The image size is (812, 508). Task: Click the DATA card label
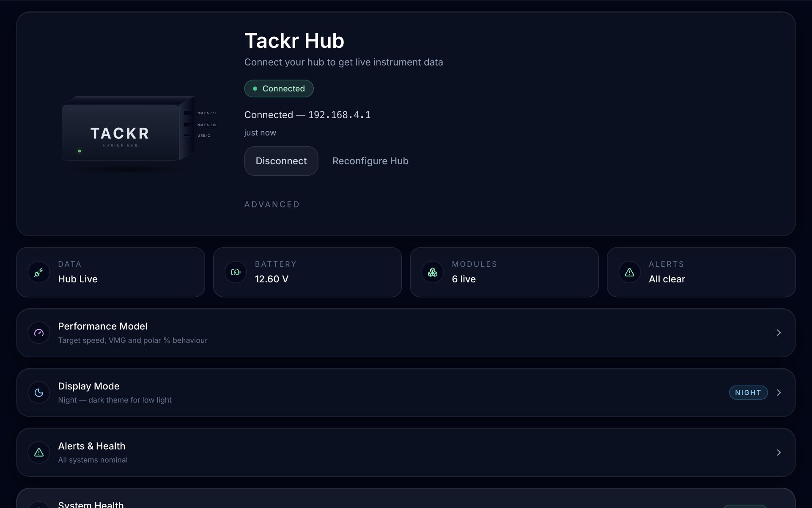[70, 264]
